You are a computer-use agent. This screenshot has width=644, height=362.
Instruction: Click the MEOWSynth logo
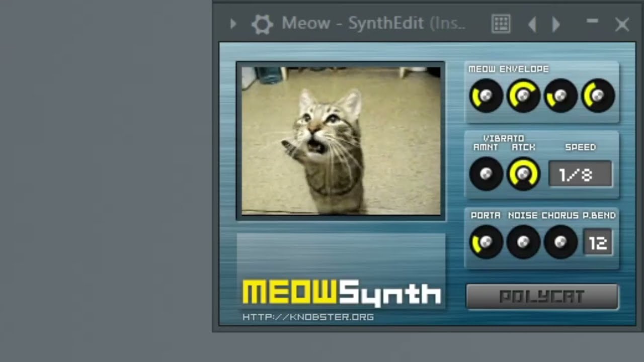point(342,293)
